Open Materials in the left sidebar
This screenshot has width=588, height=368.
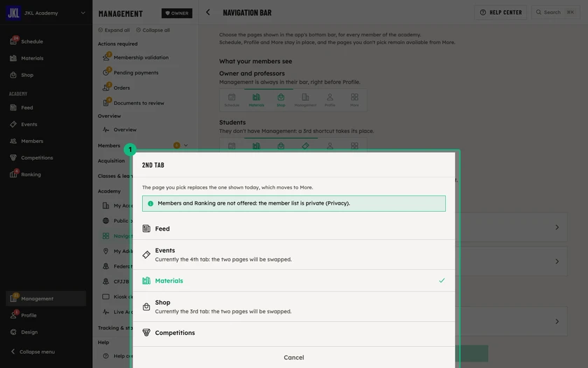click(45, 58)
